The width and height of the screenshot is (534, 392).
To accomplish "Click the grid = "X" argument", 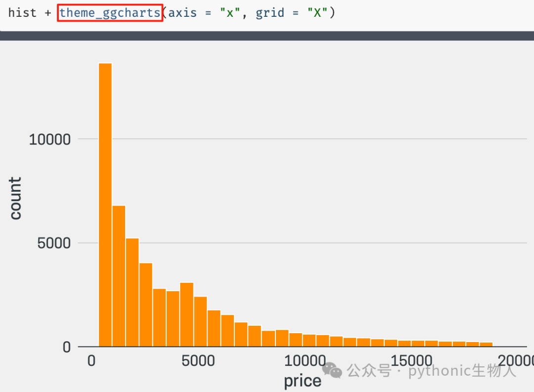I will click(x=292, y=13).
